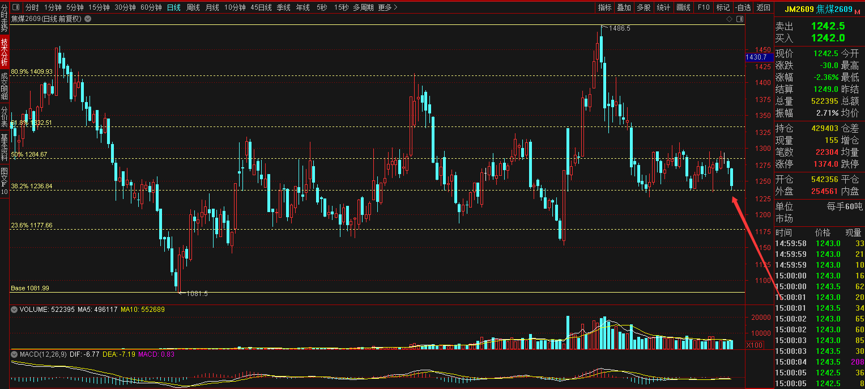Click the DEA: -7.19 indicator value
The height and width of the screenshot is (389, 865).
click(119, 354)
